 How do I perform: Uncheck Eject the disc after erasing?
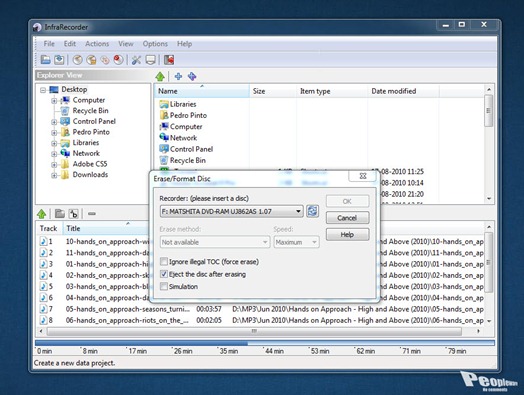click(164, 274)
